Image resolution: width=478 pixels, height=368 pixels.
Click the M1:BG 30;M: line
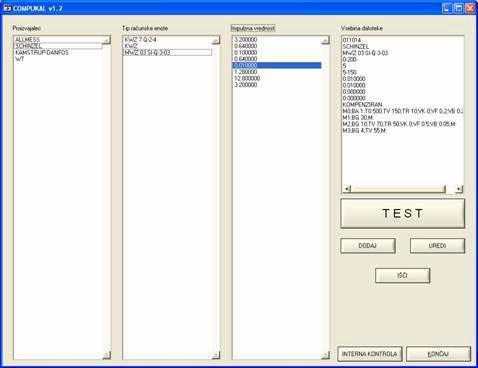click(358, 117)
